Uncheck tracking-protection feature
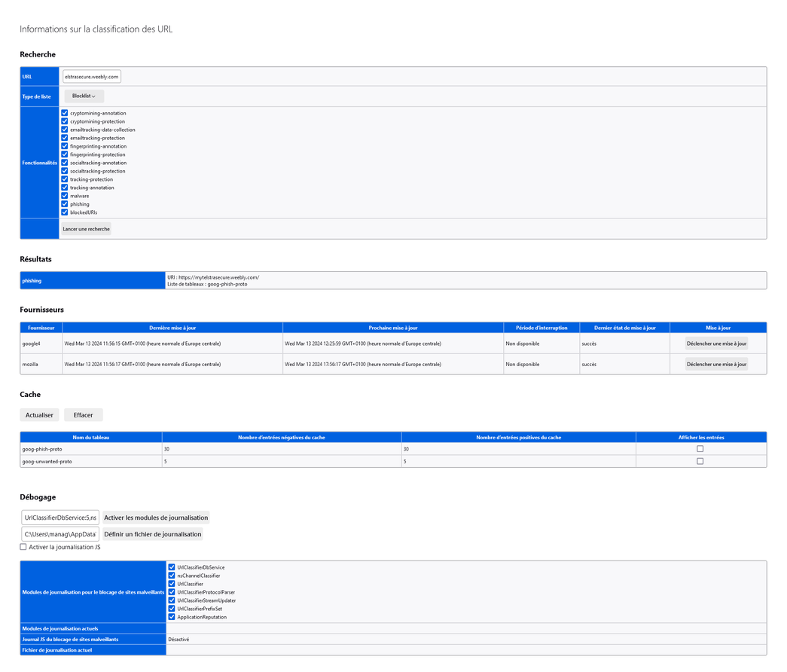787x672 pixels. click(65, 179)
